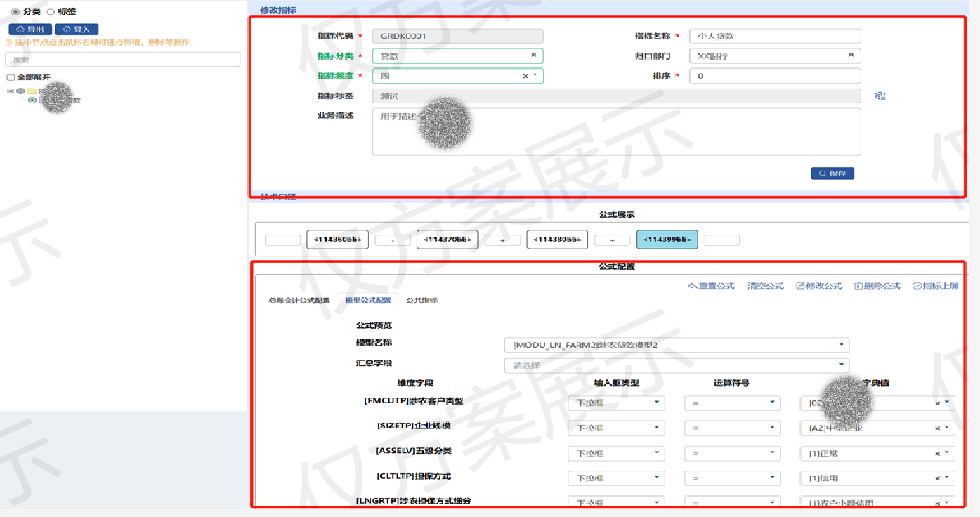Click the yellow folder icon in tree
980x517 pixels.
coord(32,91)
